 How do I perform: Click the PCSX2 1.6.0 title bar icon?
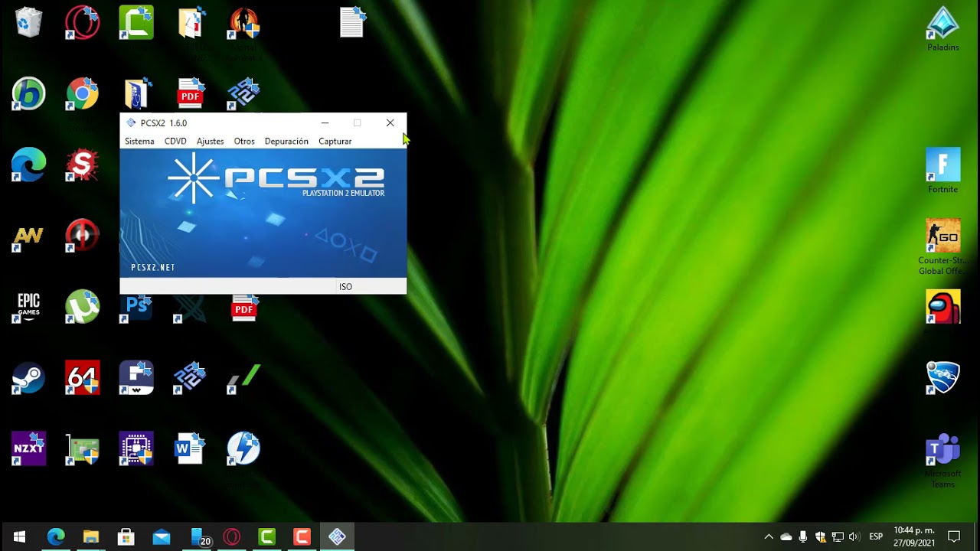click(131, 122)
